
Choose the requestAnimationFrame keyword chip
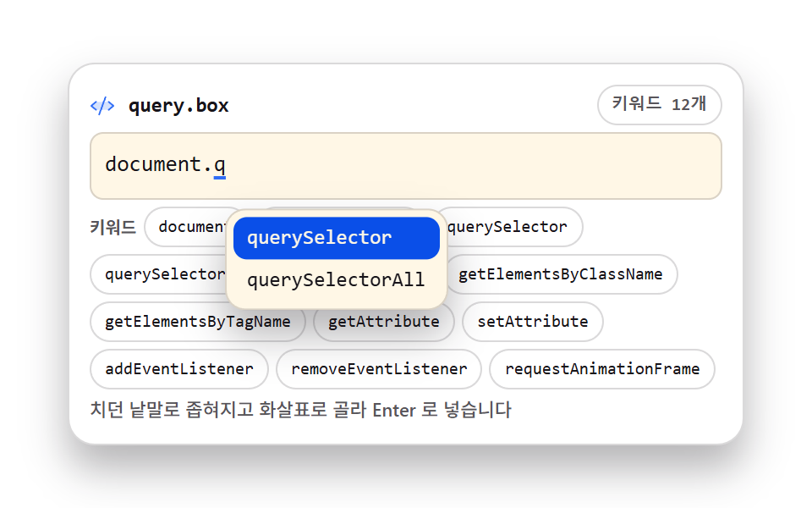602,369
